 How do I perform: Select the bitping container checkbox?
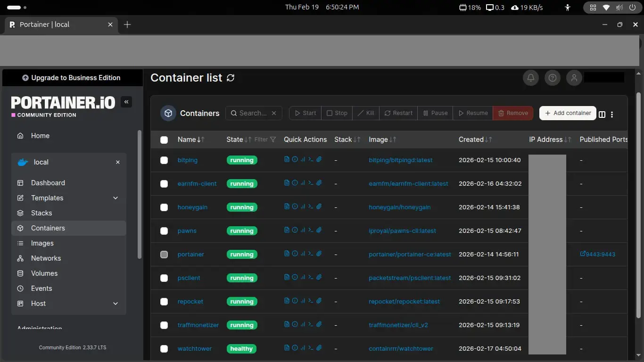164,160
